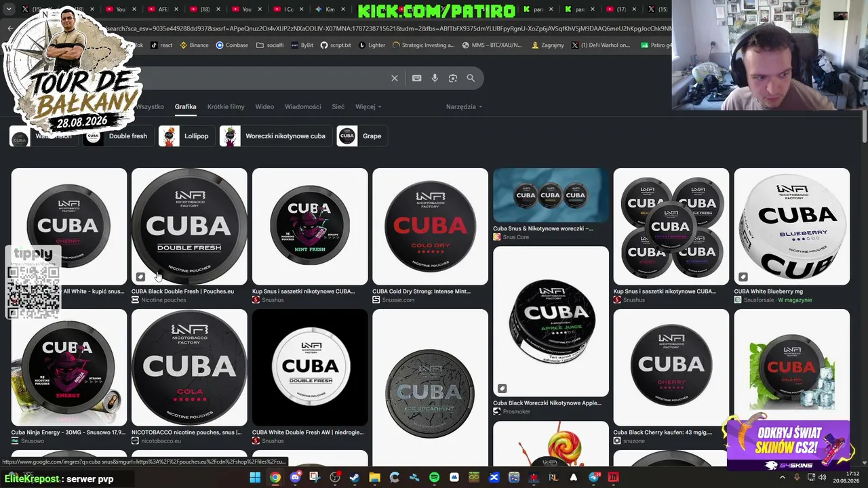
Task: Open the CUBA White Double Fresh thumbnail
Action: tap(310, 367)
